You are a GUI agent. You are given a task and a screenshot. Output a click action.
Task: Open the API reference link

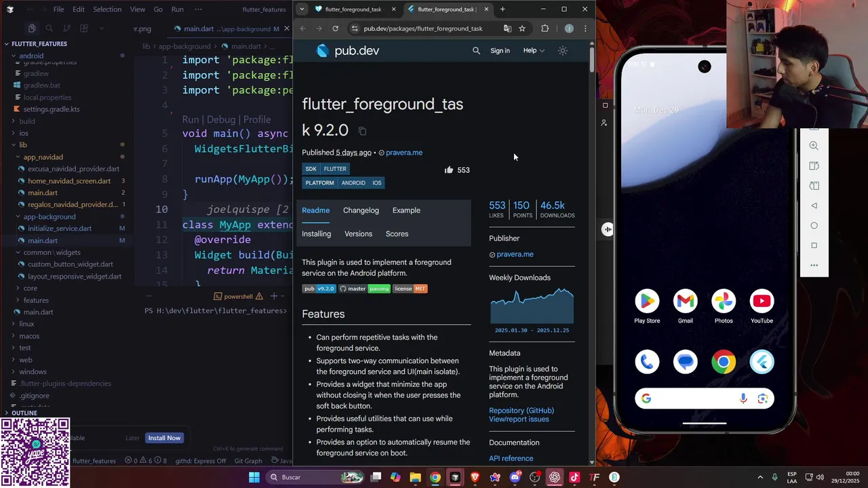click(511, 459)
